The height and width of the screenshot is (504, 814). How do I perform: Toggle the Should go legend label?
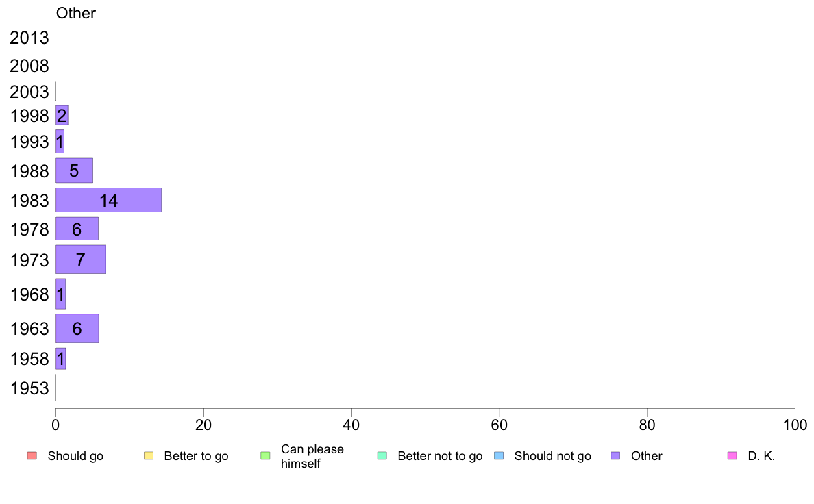coord(75,456)
